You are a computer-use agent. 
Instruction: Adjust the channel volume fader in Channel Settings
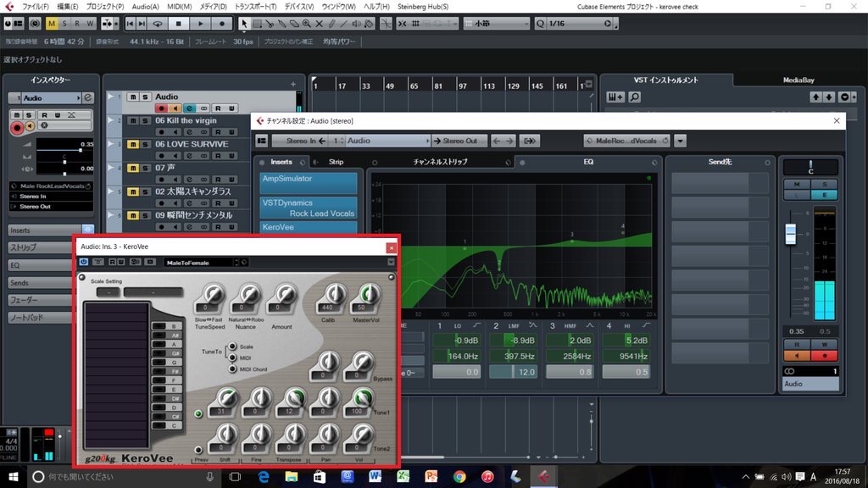[x=791, y=234]
